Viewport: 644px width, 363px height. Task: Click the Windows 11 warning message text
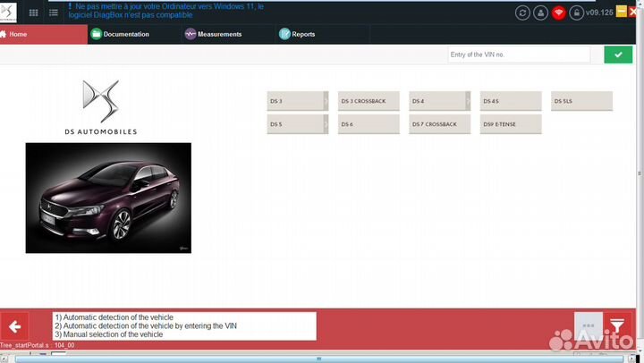[x=166, y=11]
